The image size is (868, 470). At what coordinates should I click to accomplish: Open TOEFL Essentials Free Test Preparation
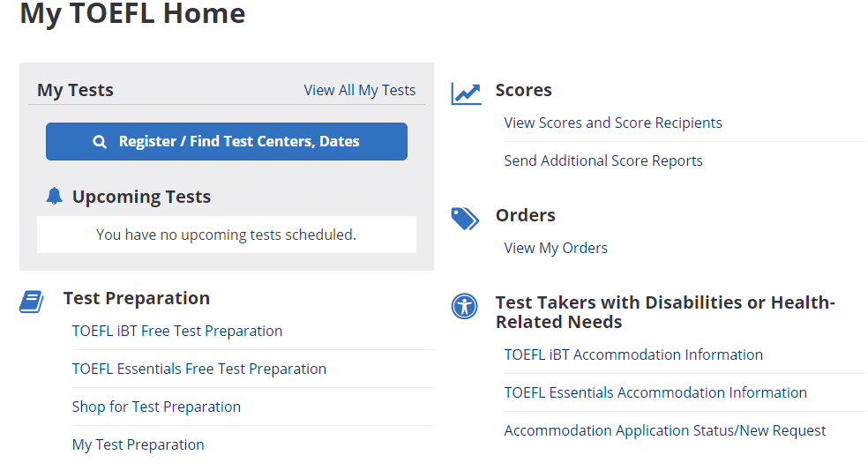(199, 369)
